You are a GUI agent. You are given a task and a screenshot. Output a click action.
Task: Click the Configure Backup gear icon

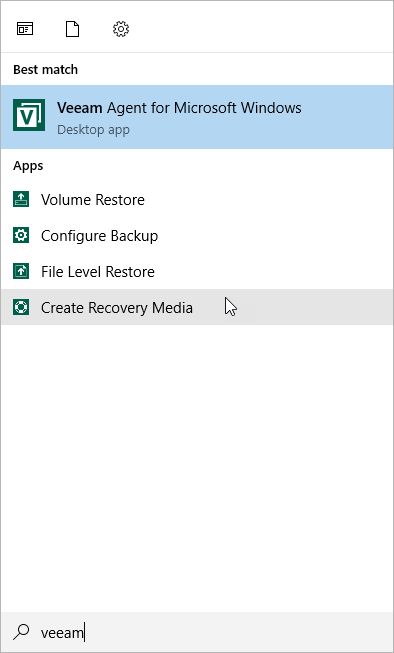[21, 235]
